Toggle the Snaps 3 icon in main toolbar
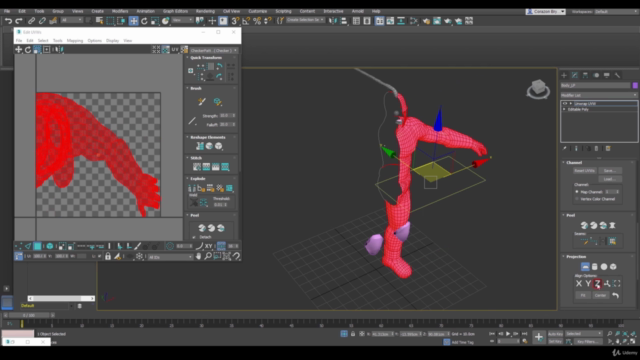Image resolution: width=640 pixels, height=360 pixels. click(235, 21)
